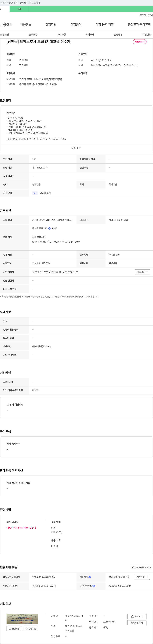Viewport: 153px width, 644px height.
Task: Open 실업급여 main menu
Action: (x=76, y=24)
